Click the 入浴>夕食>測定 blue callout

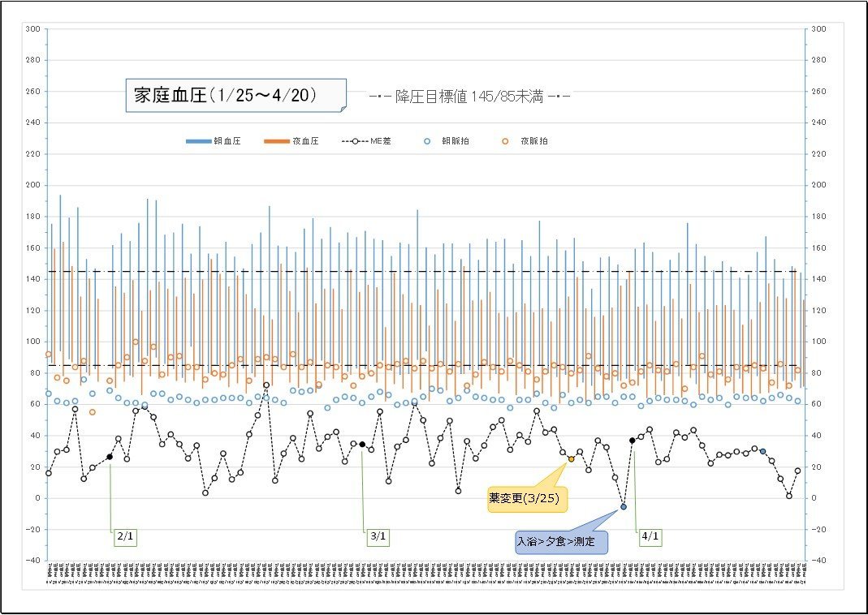coord(561,541)
